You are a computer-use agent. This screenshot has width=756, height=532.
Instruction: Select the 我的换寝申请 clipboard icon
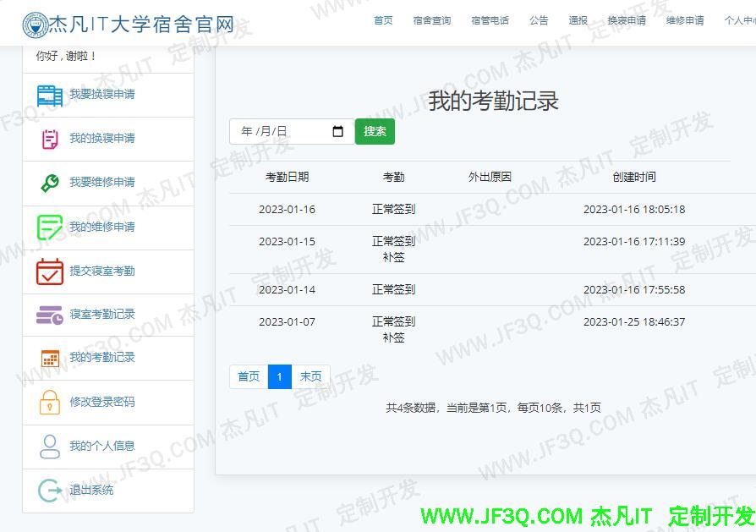(49, 139)
